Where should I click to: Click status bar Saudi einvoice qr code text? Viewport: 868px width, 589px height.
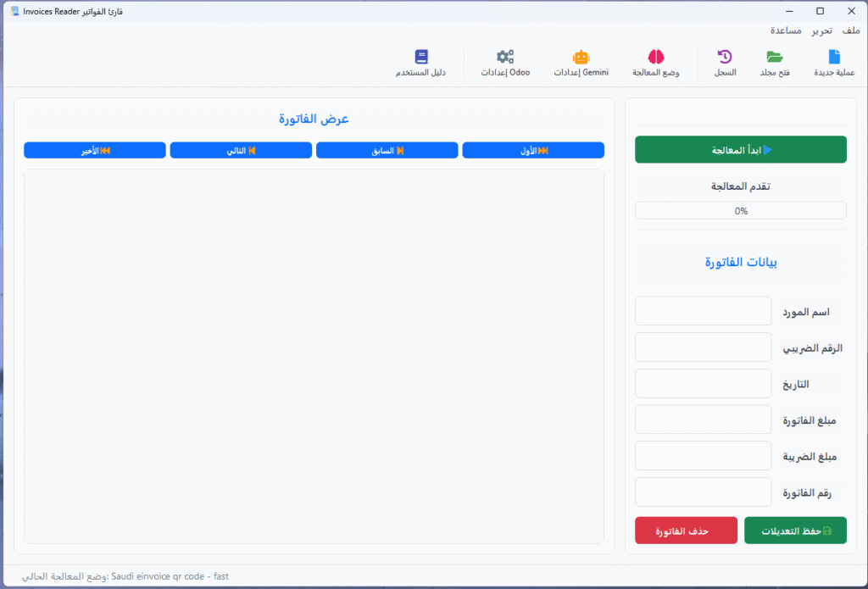coord(170,576)
